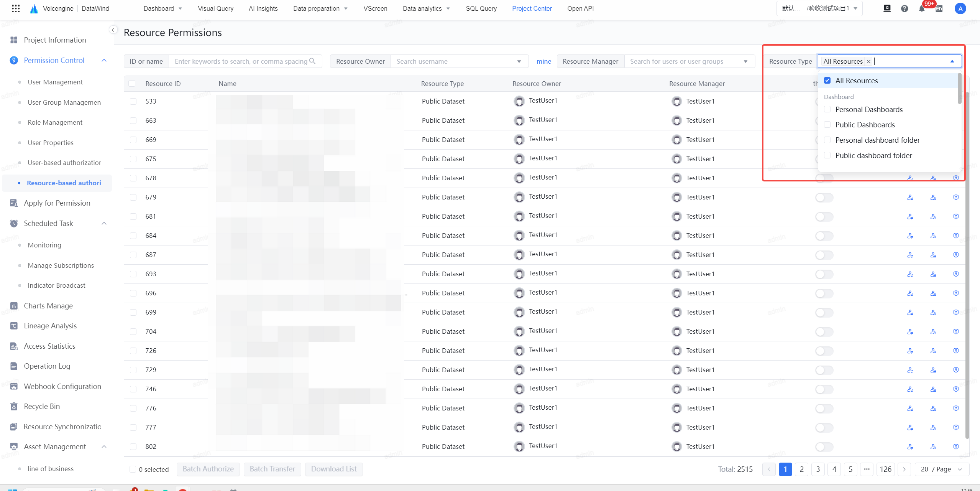Open the notifications bell

click(x=922, y=8)
